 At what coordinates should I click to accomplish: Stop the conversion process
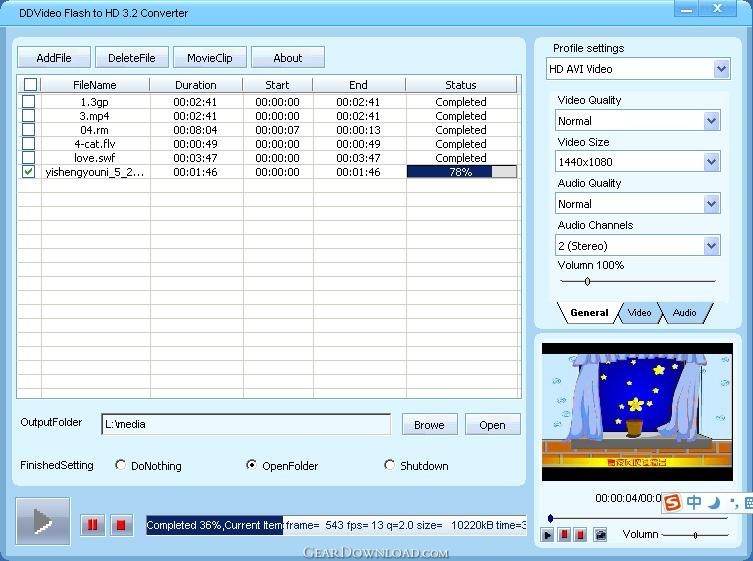121,525
